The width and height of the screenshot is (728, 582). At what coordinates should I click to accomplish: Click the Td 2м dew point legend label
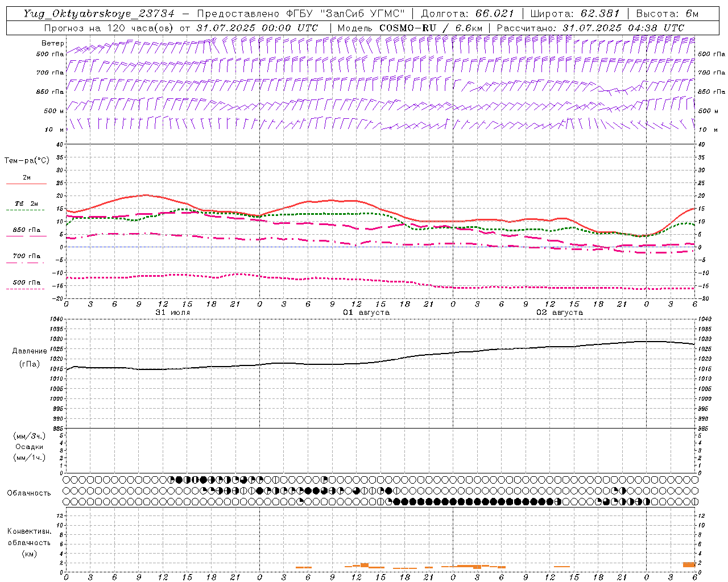click(x=27, y=203)
